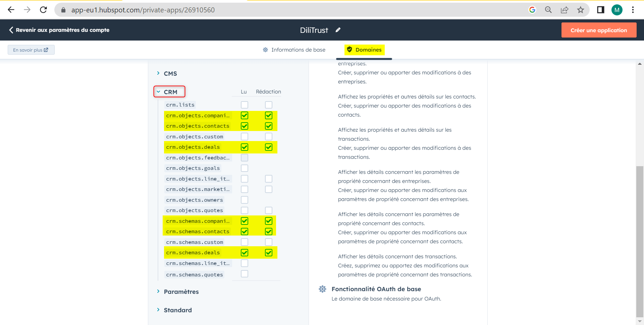
Task: Click the page vertical scrollbar thumb
Action: click(640, 241)
